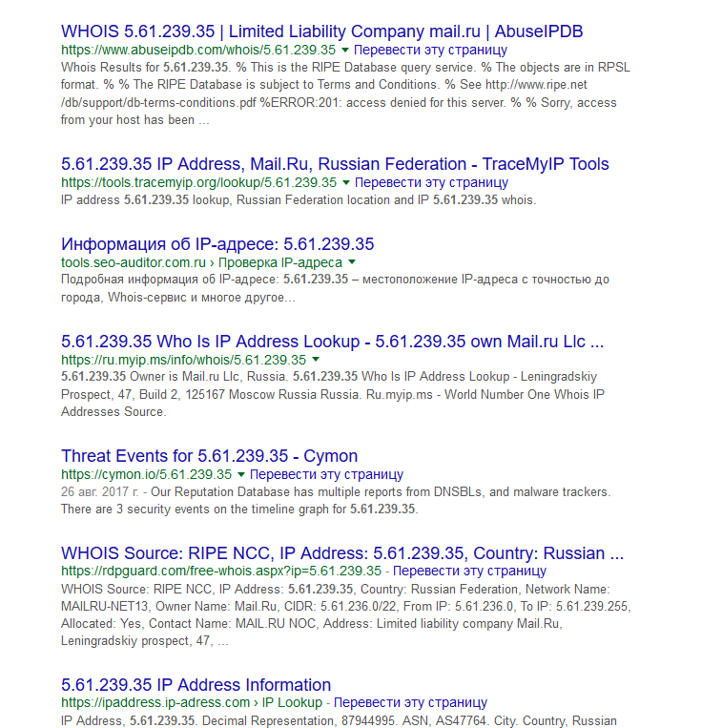Screen dimensions: 722x728
Task: Open dropdown arrow next to abuseipdb.com URL
Action: pyautogui.click(x=344, y=50)
